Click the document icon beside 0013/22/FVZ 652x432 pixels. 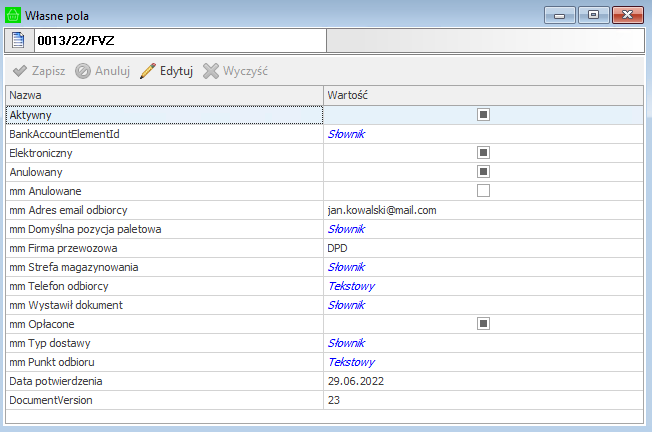pos(18,40)
